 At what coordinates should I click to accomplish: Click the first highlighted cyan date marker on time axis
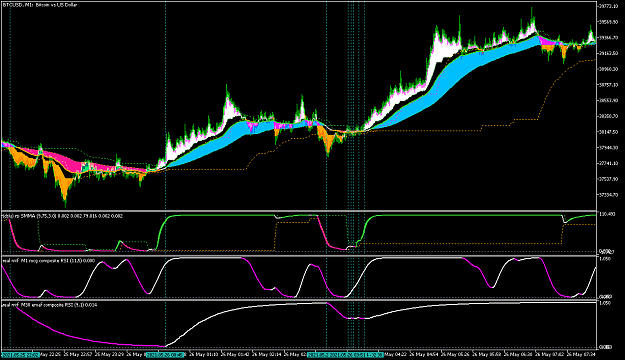[x=21, y=354]
